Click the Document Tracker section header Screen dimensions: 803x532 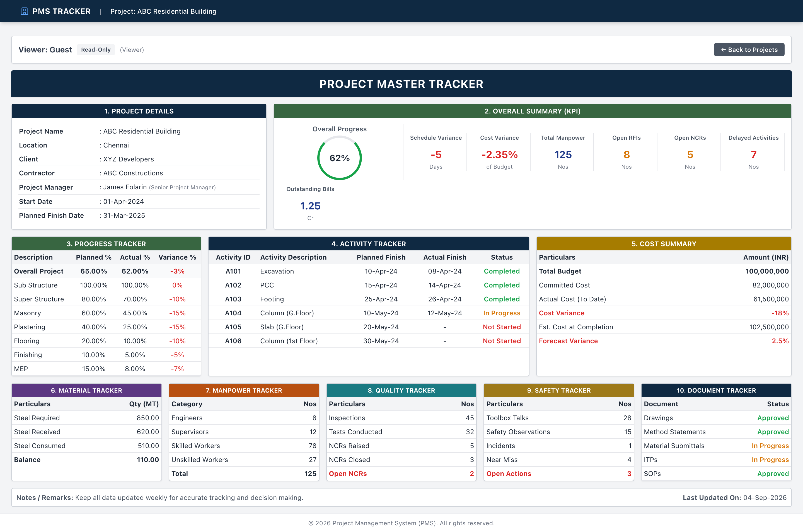[x=716, y=390]
